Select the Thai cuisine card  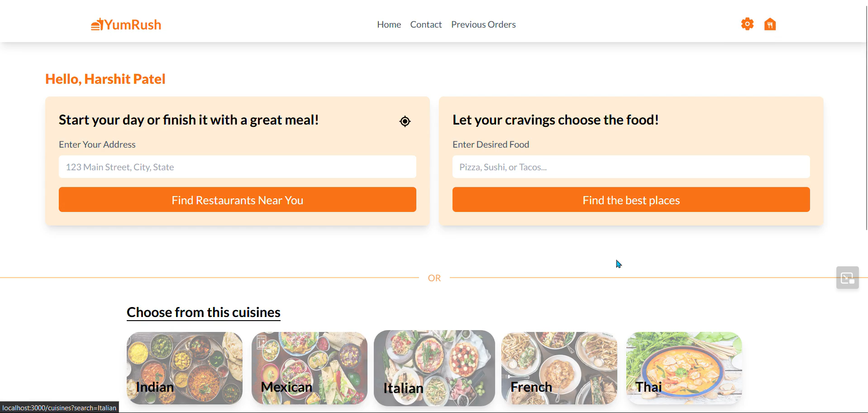(x=684, y=368)
